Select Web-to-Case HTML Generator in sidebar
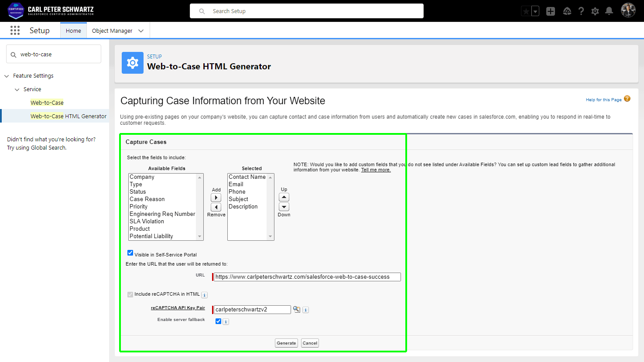 coord(69,116)
